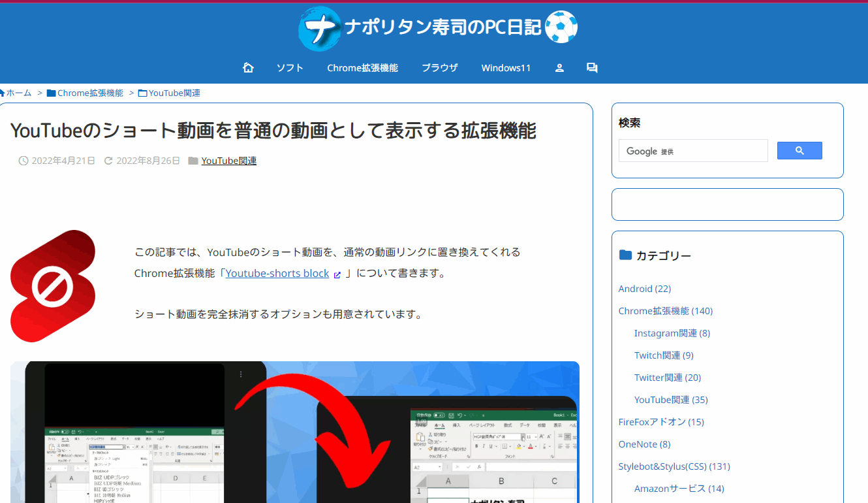The image size is (868, 503).
Task: Open Stylebot&Stylus(CSS) (131) category
Action: [674, 466]
